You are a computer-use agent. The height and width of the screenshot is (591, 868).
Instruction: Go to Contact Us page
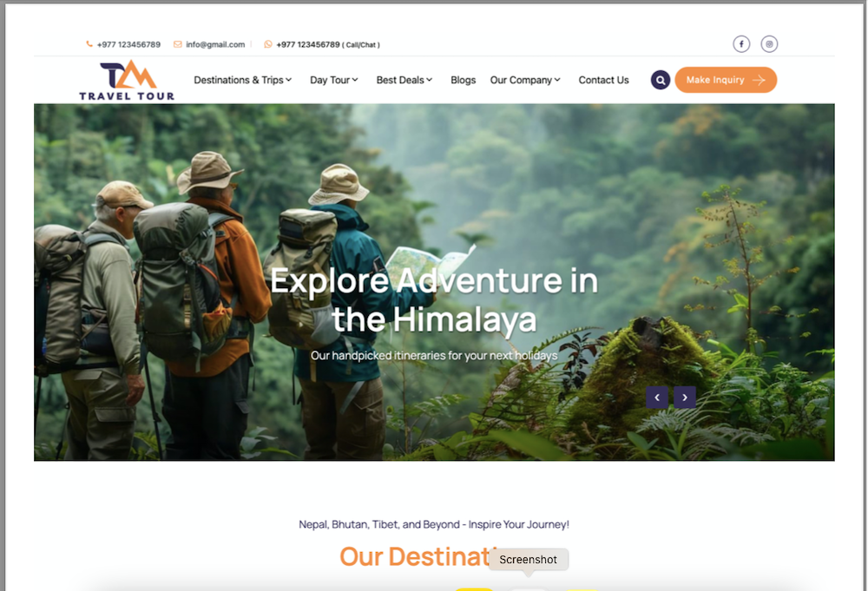point(603,80)
